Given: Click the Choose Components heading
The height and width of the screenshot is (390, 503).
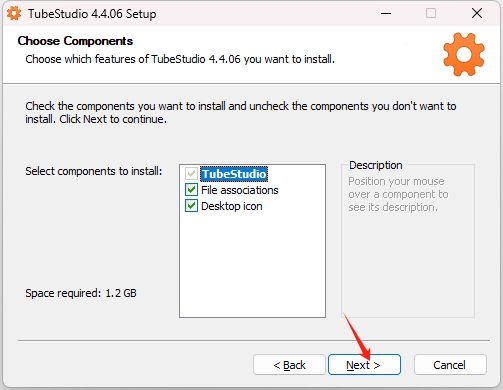Looking at the screenshot, I should coord(75,41).
